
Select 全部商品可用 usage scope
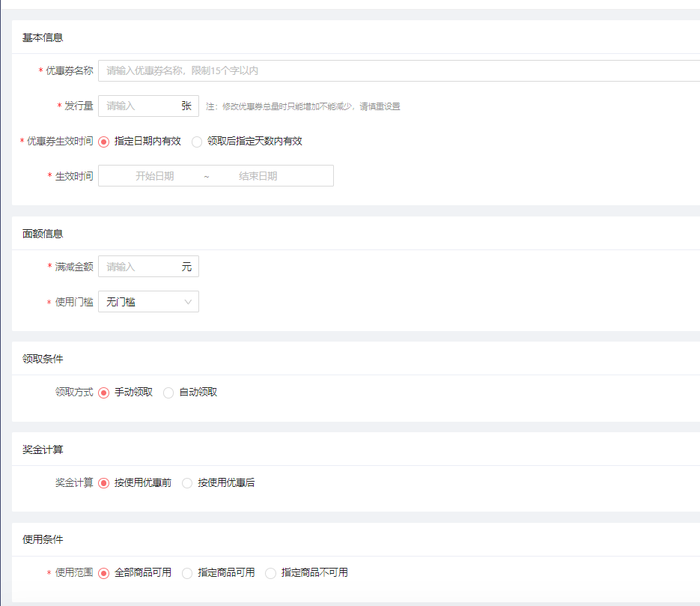click(x=104, y=573)
